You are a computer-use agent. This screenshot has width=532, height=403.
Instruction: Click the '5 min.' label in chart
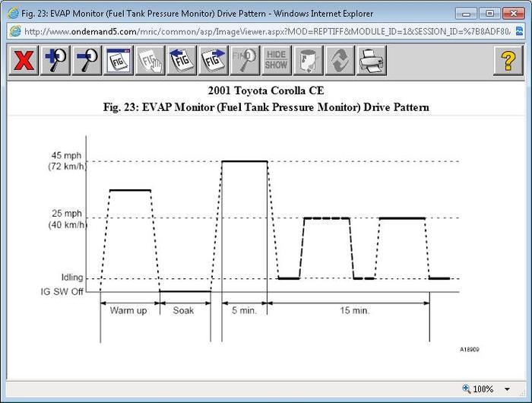pos(244,311)
